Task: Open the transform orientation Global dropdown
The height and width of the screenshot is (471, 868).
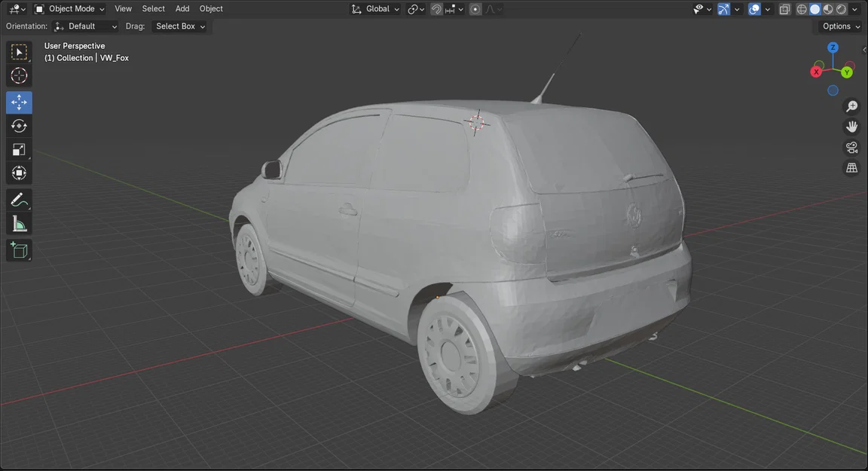Action: coord(374,8)
